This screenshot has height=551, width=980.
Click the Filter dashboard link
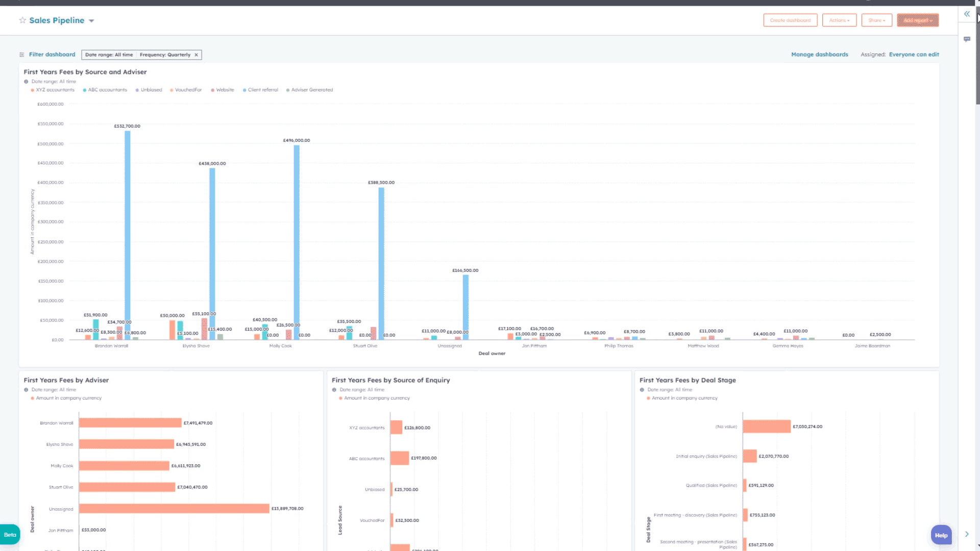click(x=52, y=55)
